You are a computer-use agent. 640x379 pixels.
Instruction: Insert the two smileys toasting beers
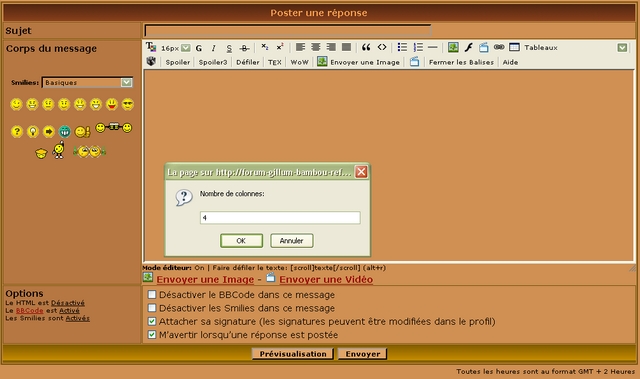[x=114, y=128]
